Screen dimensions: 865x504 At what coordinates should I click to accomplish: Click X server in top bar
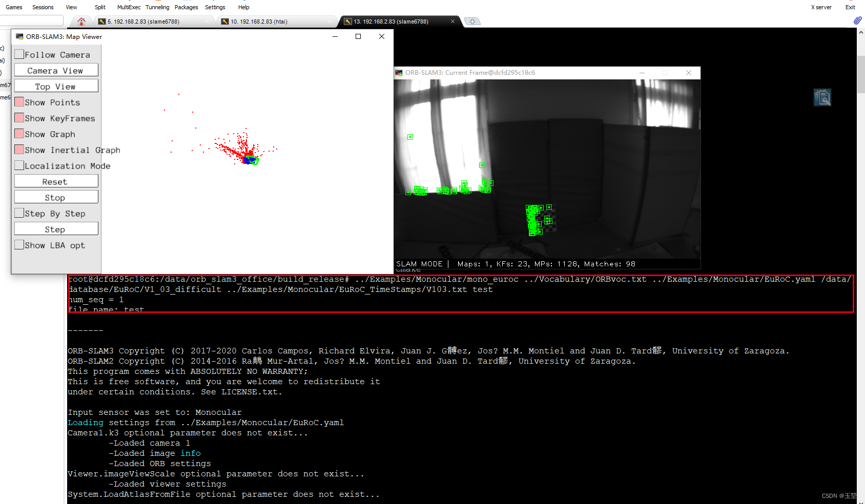[x=821, y=7]
